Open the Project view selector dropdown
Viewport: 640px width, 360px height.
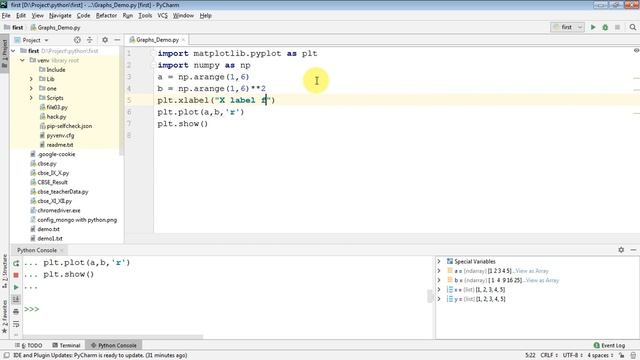click(31, 40)
